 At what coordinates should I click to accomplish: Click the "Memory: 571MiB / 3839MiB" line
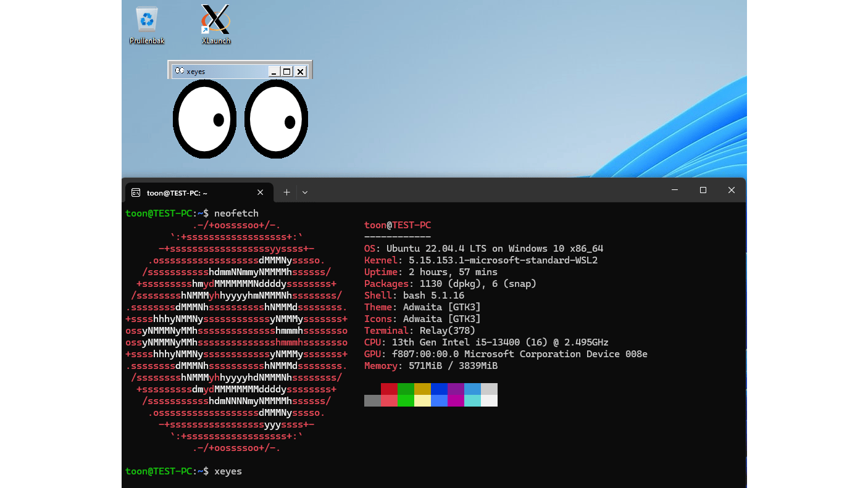[431, 366]
